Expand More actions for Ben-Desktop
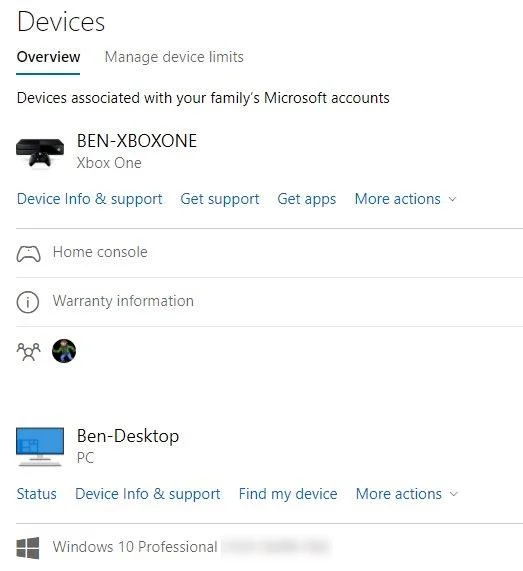 click(406, 494)
